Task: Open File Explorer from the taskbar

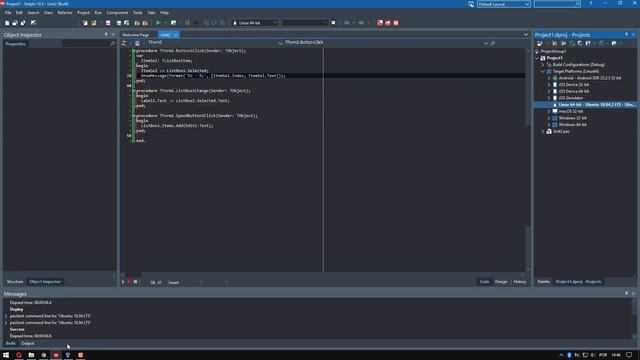Action: click(x=31, y=355)
